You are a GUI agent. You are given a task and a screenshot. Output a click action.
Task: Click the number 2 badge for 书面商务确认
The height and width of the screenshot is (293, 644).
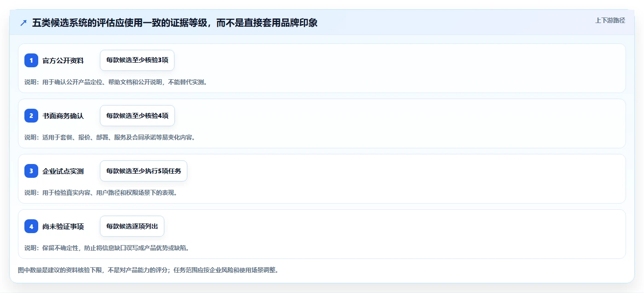coord(31,116)
